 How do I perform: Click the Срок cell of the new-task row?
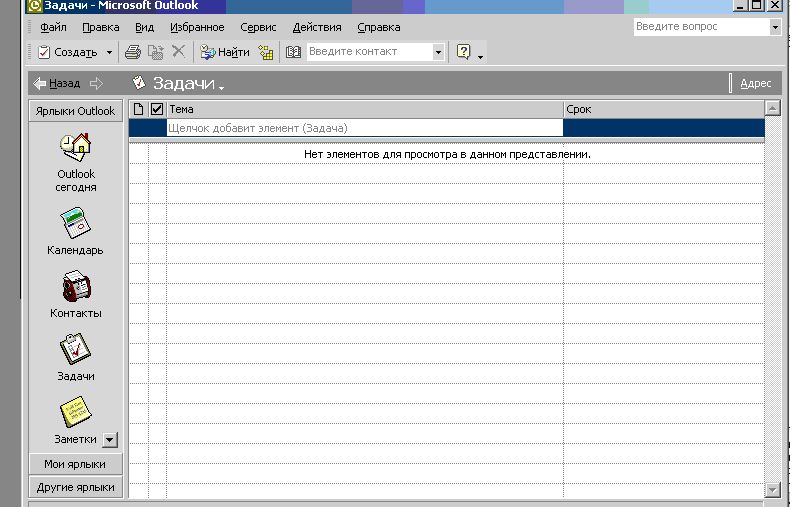[x=664, y=128]
